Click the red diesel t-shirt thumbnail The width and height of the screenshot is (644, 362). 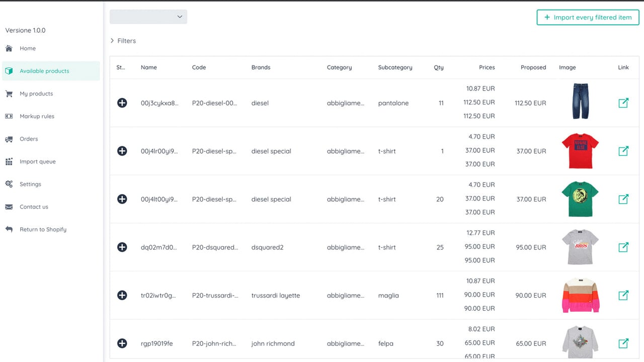580,151
